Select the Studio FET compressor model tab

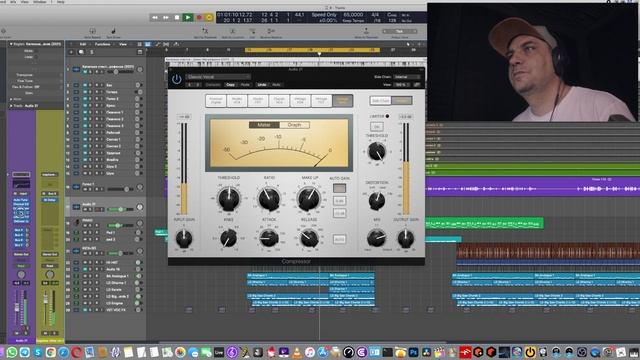tap(258, 100)
